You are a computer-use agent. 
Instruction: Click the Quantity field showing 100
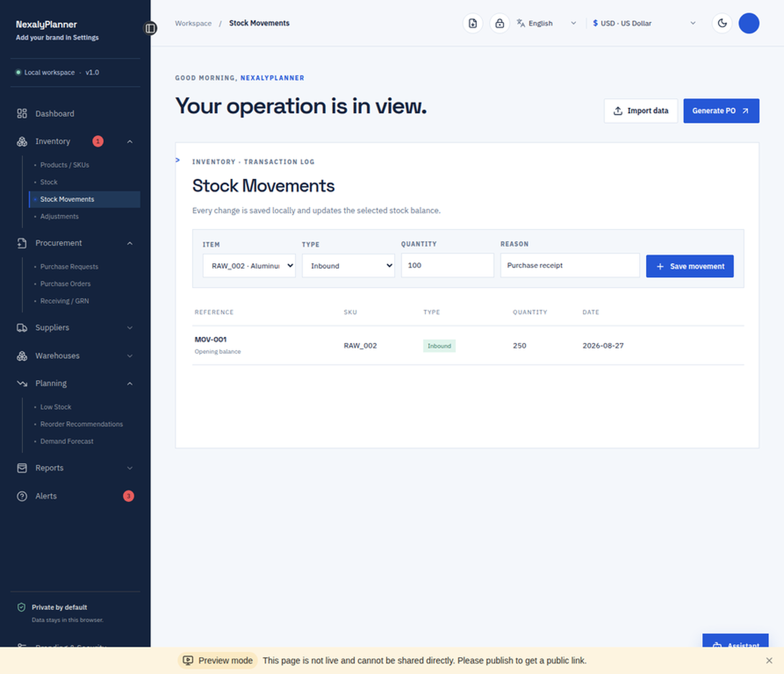coord(447,265)
